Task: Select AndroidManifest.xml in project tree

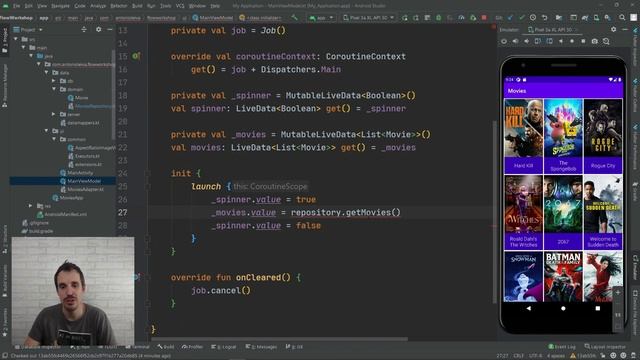Action: pyautogui.click(x=62, y=214)
